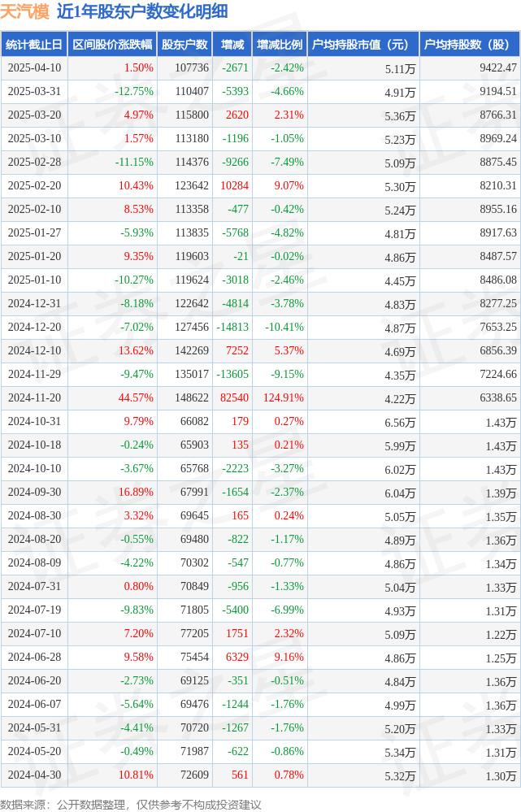The height and width of the screenshot is (812, 521).
Task: Select the 股东户数 column header
Action: coord(185,45)
